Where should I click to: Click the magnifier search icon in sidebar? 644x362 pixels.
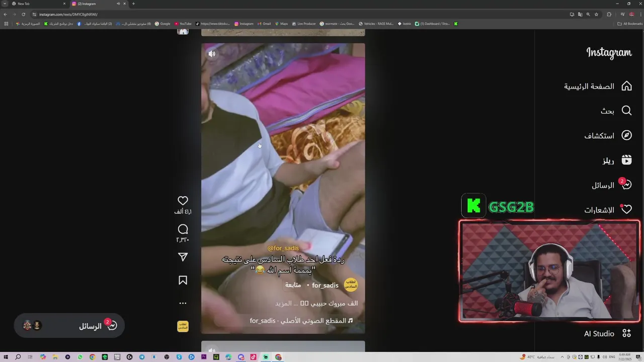[x=626, y=111]
